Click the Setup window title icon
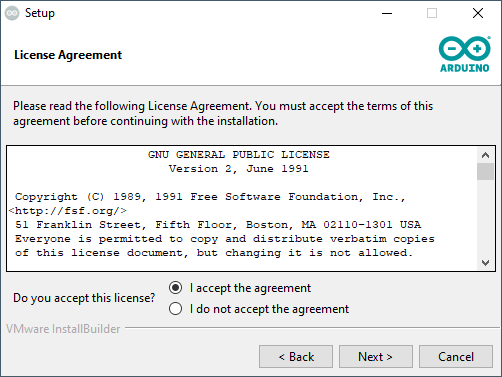This screenshot has height=377, width=502. click(12, 13)
